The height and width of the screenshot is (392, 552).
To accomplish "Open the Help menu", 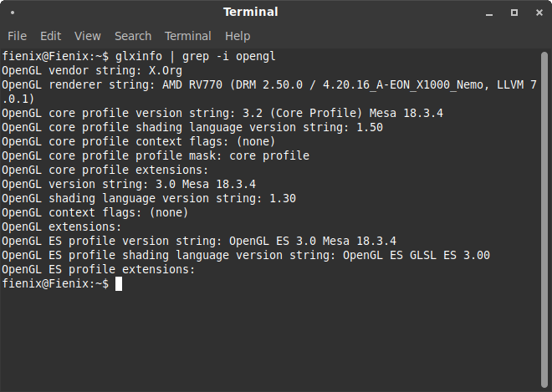I will point(238,36).
